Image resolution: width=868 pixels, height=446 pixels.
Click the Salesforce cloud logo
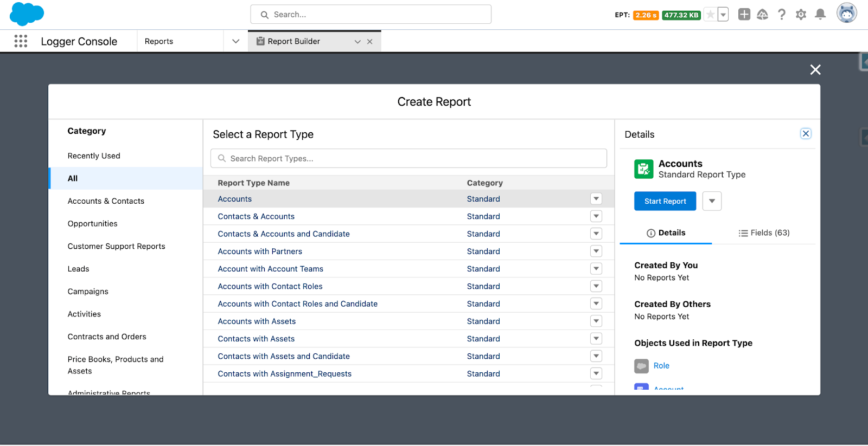coord(27,14)
